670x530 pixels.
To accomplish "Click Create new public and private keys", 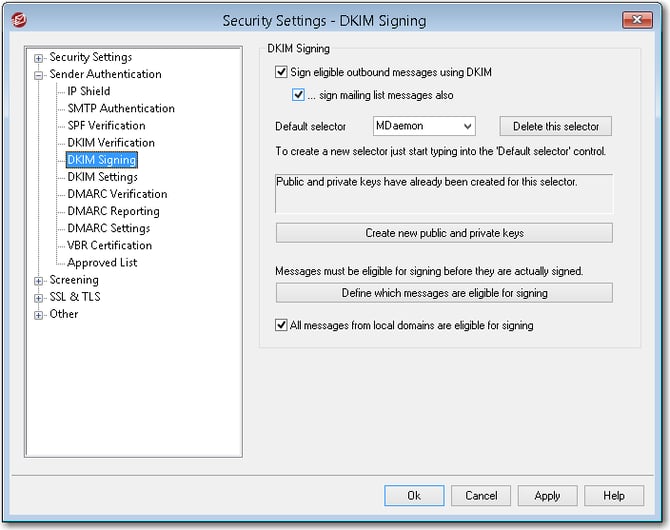I will pos(444,233).
